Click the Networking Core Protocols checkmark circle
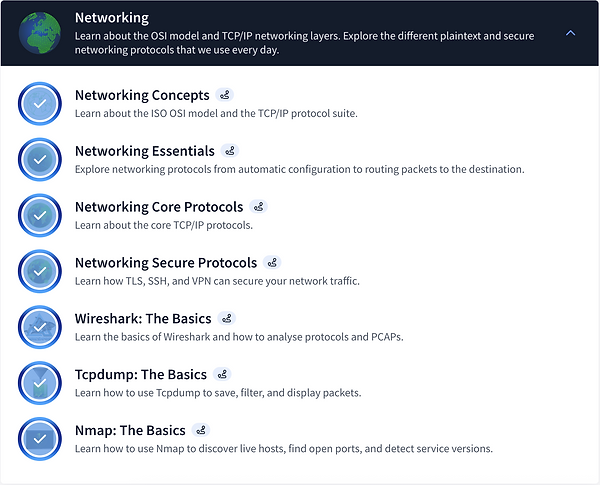This screenshot has width=600, height=485. coord(40,216)
